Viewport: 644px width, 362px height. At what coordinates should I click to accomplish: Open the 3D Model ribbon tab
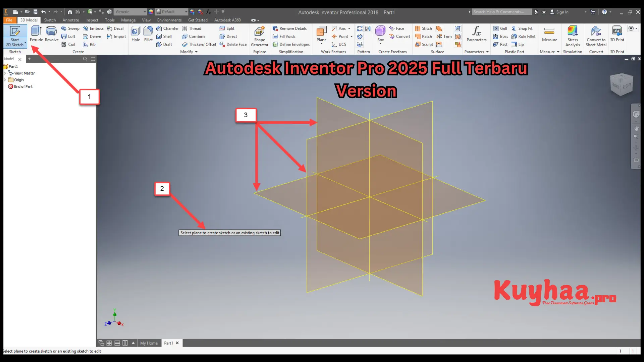click(28, 20)
